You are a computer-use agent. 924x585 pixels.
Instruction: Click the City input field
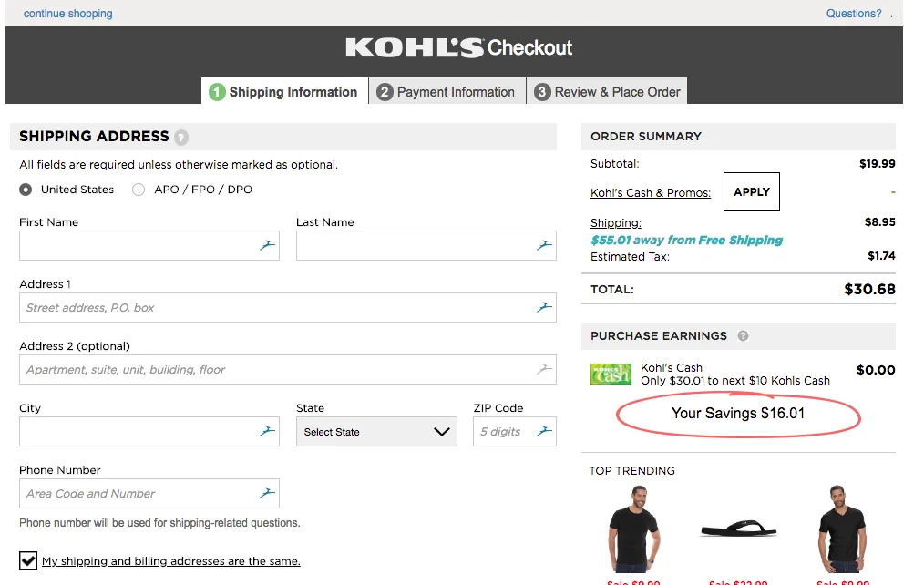click(137, 431)
